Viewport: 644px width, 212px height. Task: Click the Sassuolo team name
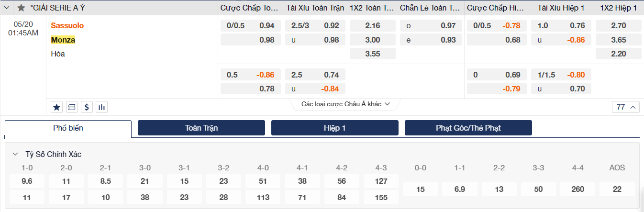(67, 25)
